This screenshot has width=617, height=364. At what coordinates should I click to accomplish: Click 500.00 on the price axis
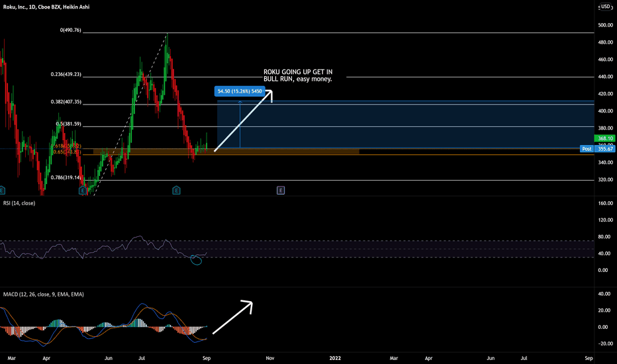(x=606, y=25)
